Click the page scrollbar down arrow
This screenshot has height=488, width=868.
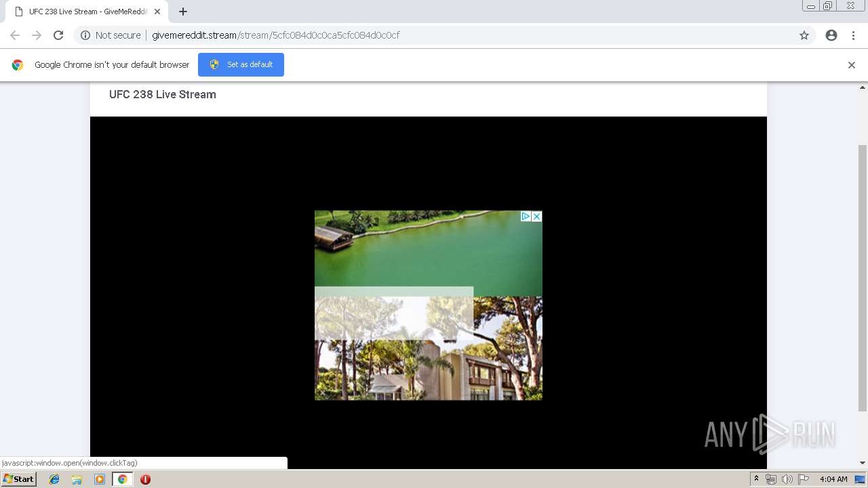[x=863, y=463]
